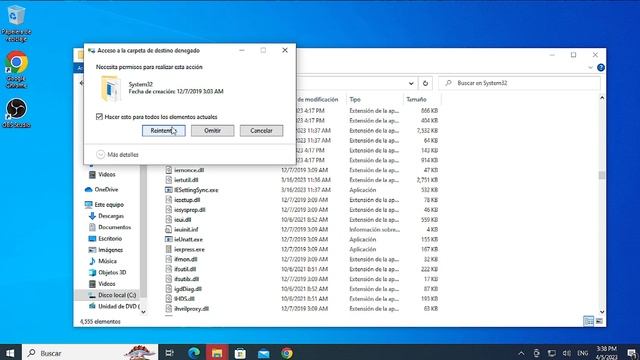This screenshot has height=360, width=640.
Task: Select the iexpress.exe application icon
Action: [x=169, y=249]
